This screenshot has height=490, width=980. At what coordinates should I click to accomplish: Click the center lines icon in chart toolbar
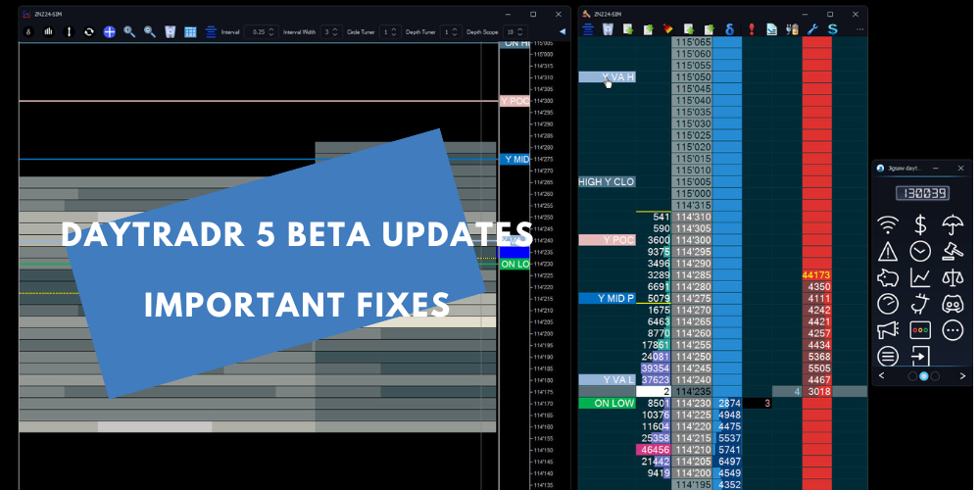pyautogui.click(x=211, y=32)
